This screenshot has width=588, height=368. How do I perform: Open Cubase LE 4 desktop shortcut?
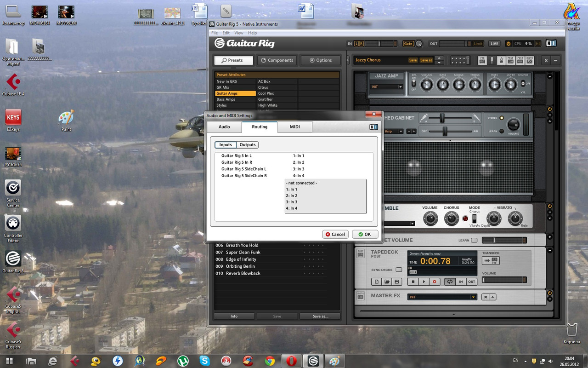pyautogui.click(x=13, y=86)
